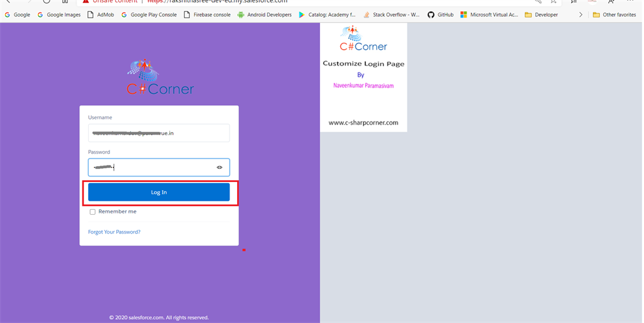The image size is (644, 323).
Task: Click the Log In button
Action: (159, 192)
